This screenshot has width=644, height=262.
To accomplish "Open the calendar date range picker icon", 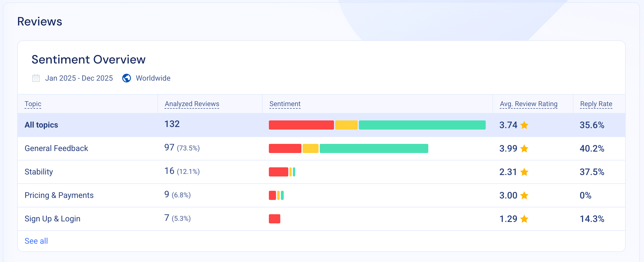I will (x=36, y=78).
